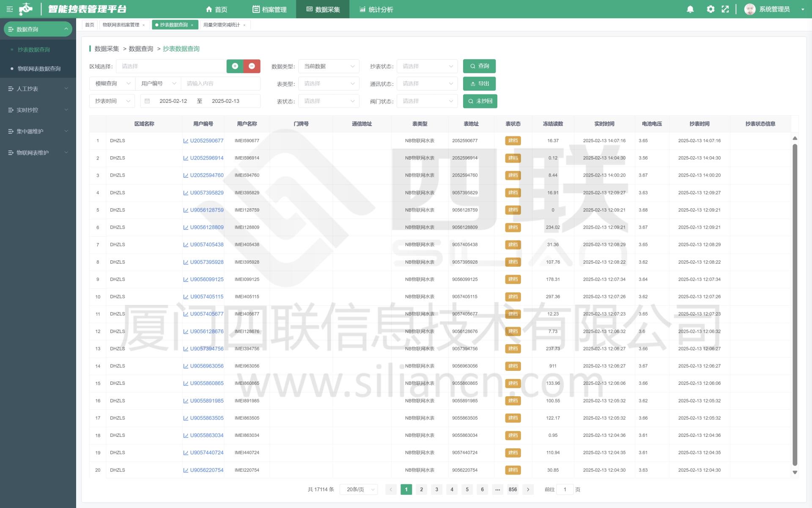Open 数据类型 dropdown showing 当前数据
Screen dimensions: 812x508
point(329,66)
